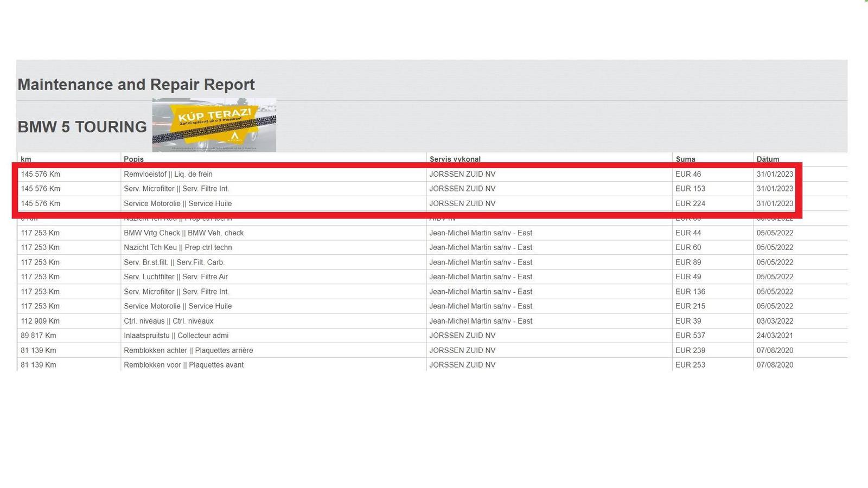The image size is (868, 488).
Task: Select the Inlaatspruitstu || Collecteur admi entry
Action: tap(176, 335)
